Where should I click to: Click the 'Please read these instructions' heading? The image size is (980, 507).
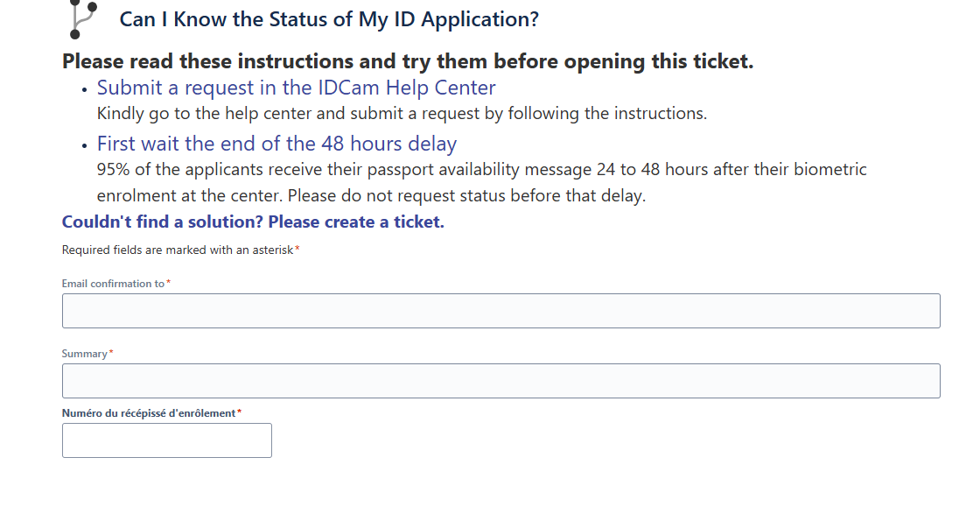408,61
